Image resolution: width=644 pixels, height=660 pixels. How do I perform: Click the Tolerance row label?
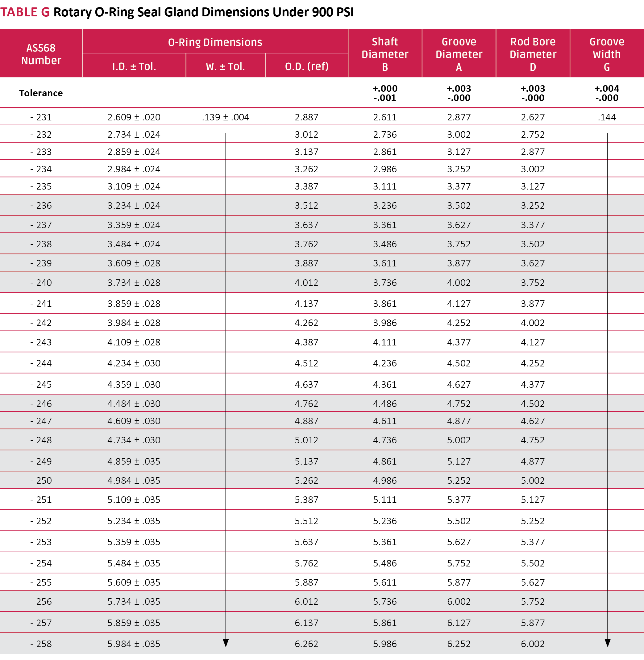(x=41, y=93)
